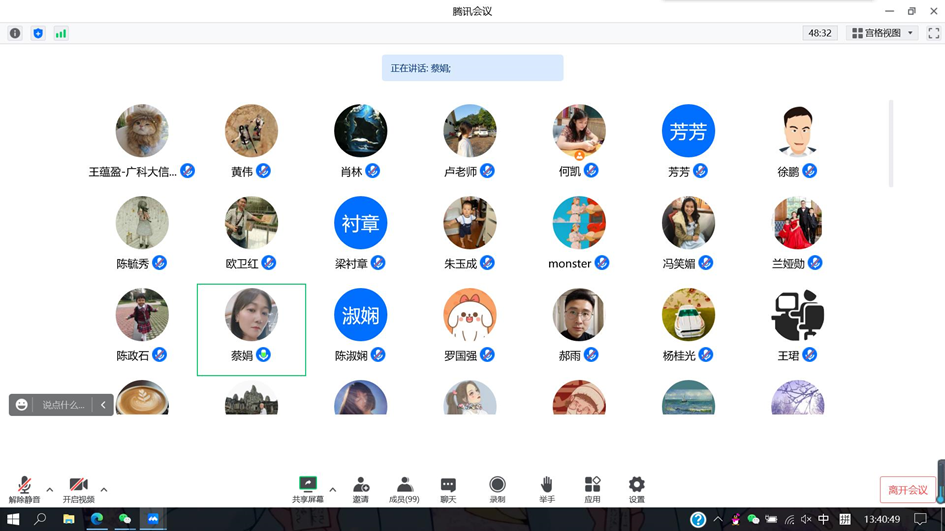
Task: Expand the arrow next to 共享屏幕
Action: point(332,490)
